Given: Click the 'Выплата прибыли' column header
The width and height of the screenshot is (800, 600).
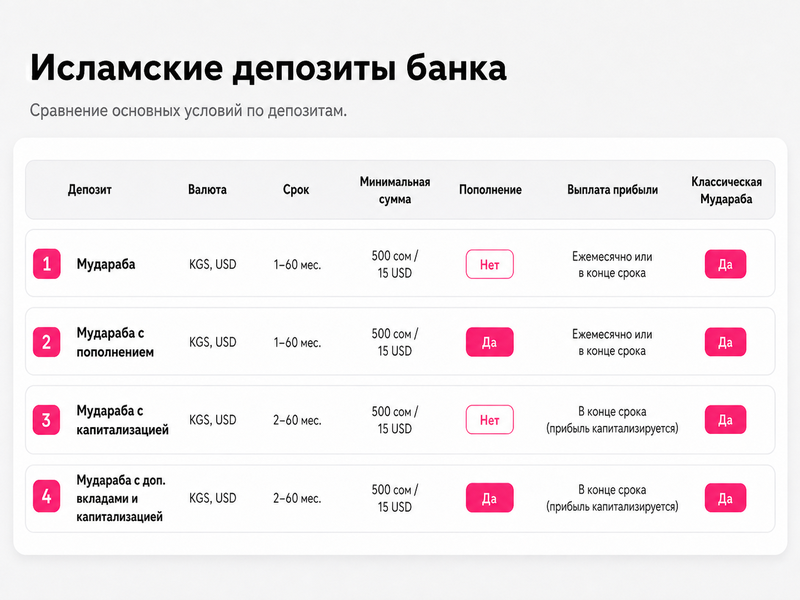Looking at the screenshot, I should (612, 190).
